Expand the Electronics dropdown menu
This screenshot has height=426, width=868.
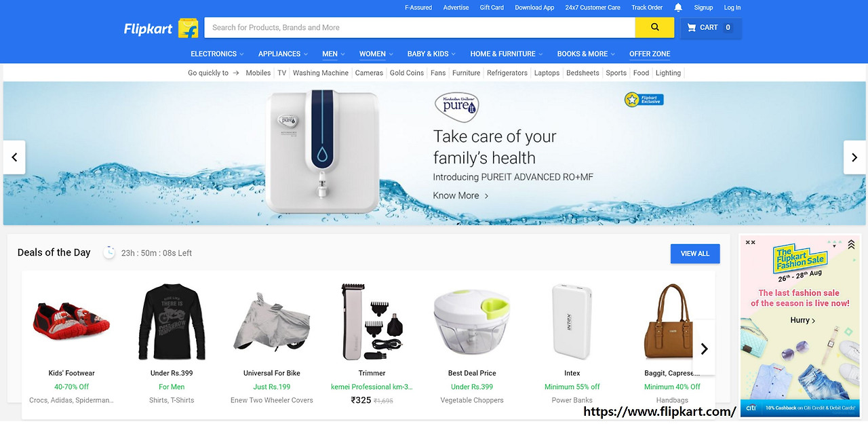(217, 54)
